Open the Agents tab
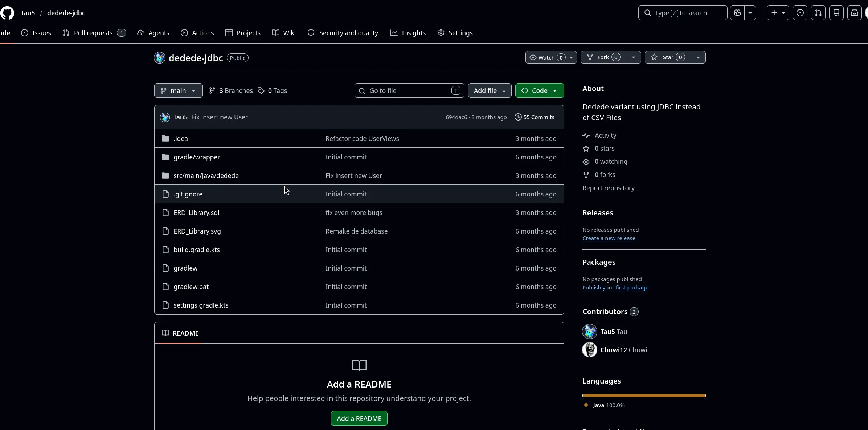Screen dimensions: 868x430 pyautogui.click(x=153, y=33)
